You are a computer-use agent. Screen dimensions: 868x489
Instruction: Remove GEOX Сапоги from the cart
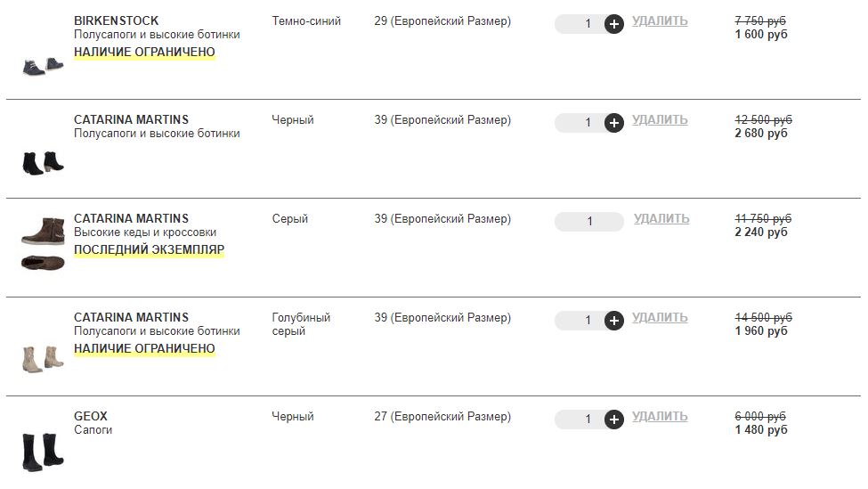(x=660, y=417)
